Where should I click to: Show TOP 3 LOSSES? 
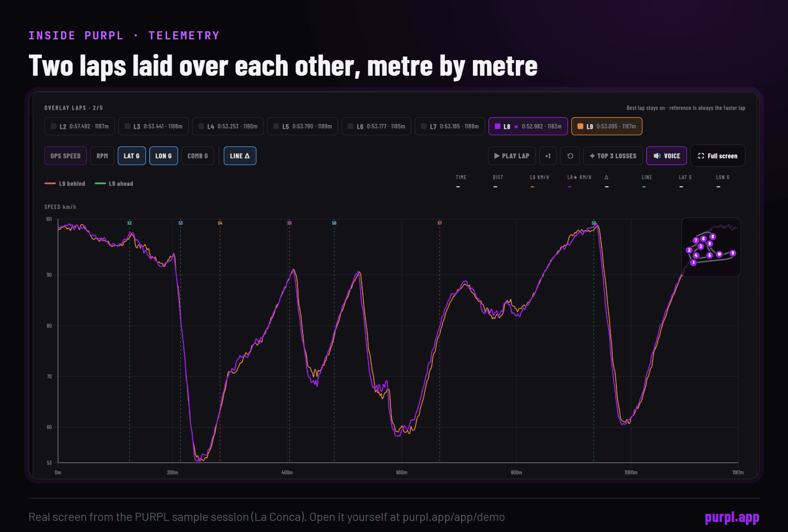coord(613,156)
